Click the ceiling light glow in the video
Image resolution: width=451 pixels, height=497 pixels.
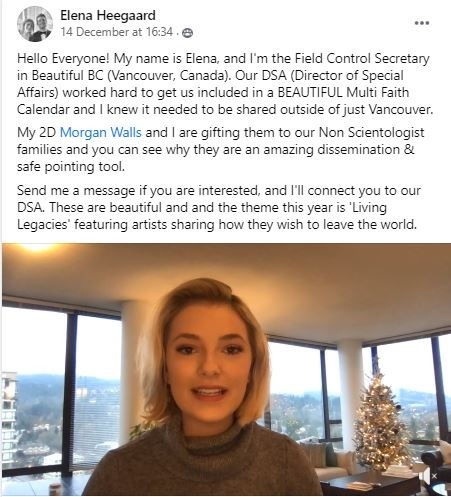click(37, 247)
